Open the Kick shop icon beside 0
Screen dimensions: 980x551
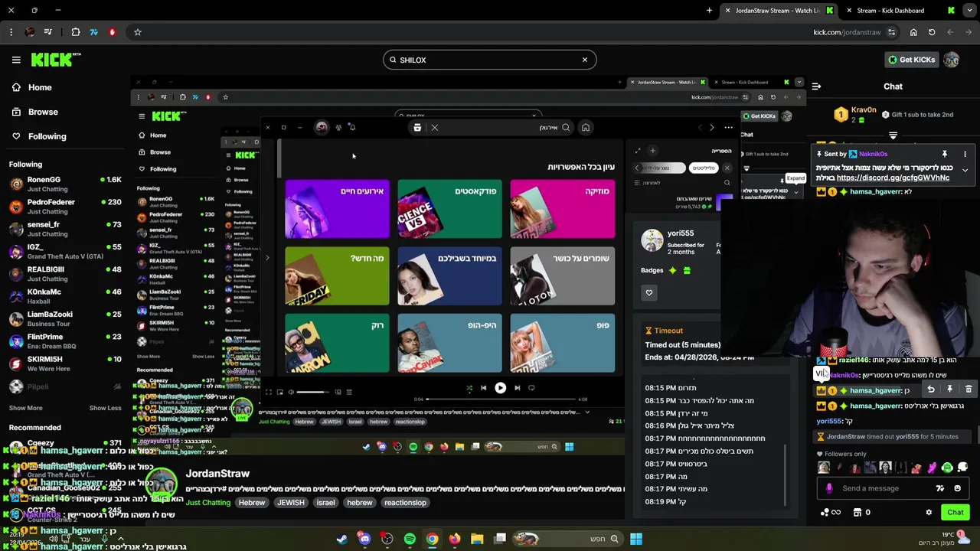click(857, 512)
